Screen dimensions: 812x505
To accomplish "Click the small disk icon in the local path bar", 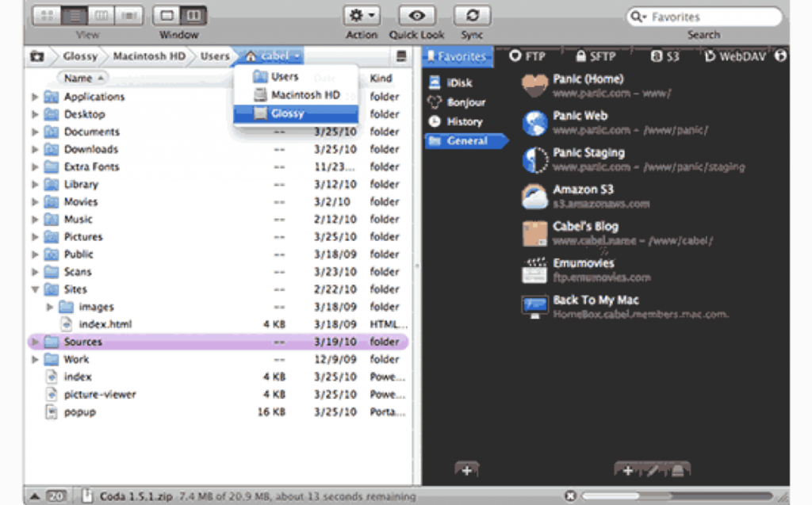I will coord(401,56).
